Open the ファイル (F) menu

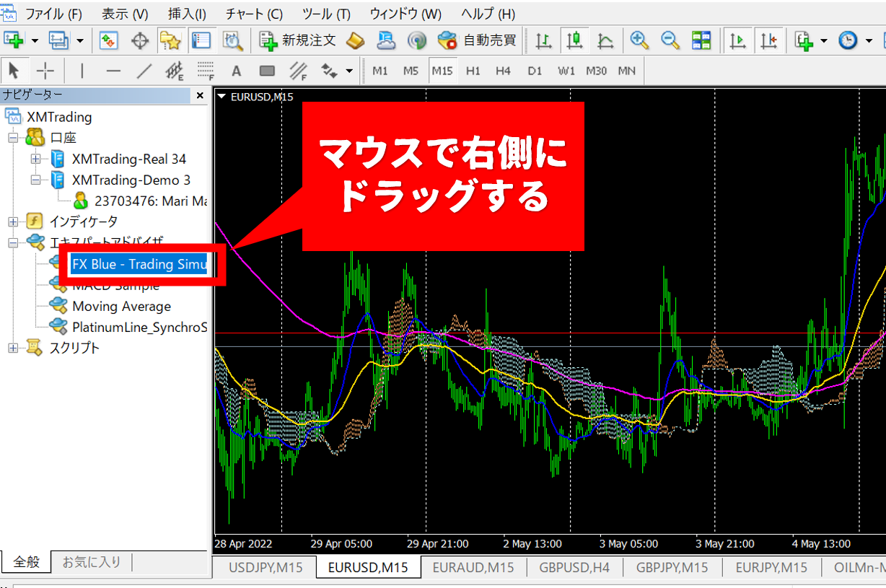tap(54, 14)
